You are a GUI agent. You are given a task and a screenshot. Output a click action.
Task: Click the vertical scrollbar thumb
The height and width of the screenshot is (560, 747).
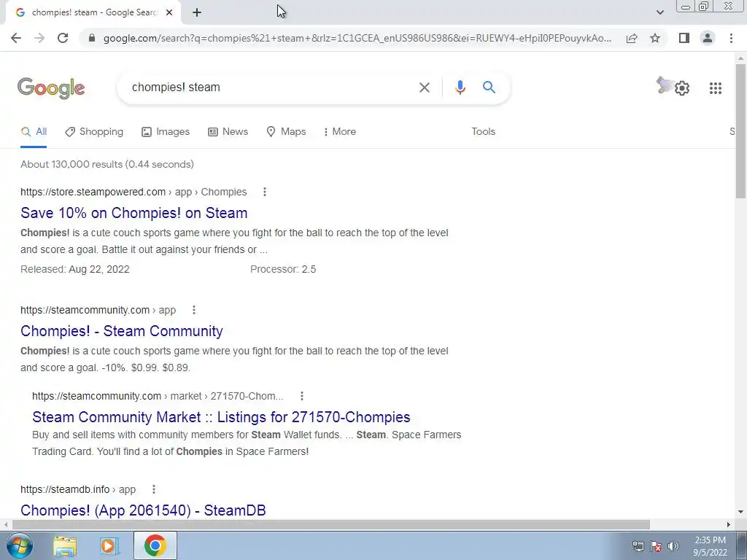pos(740,131)
